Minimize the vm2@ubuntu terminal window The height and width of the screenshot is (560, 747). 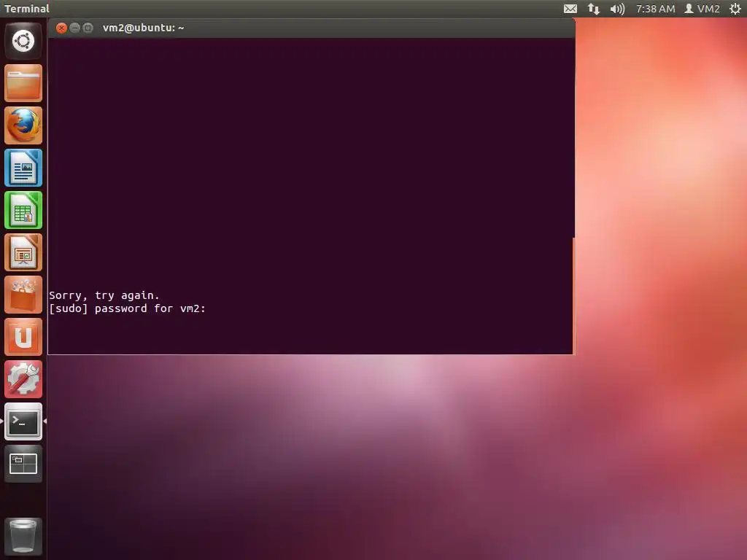(74, 28)
